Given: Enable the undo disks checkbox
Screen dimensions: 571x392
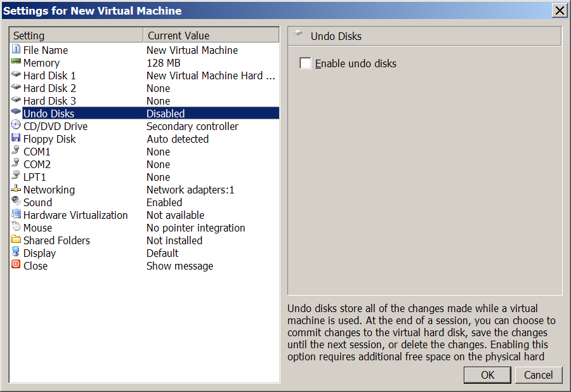Looking at the screenshot, I should coord(306,63).
